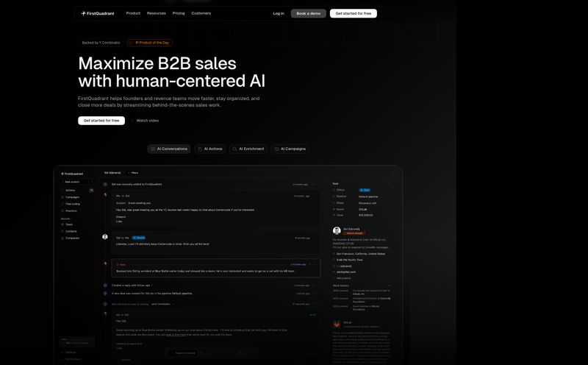Click the Log in link

click(279, 13)
